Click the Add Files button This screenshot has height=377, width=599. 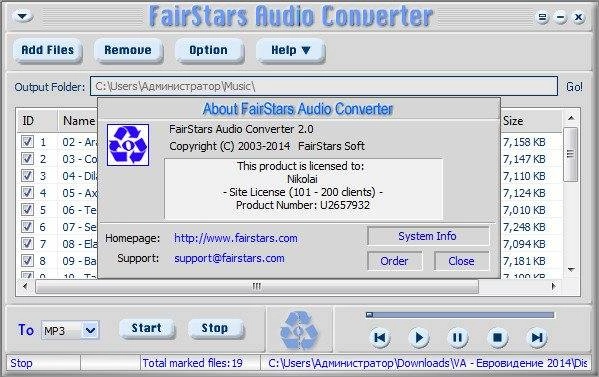(x=48, y=50)
